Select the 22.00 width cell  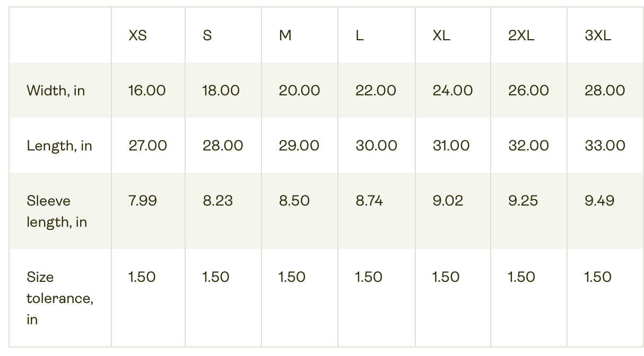click(376, 91)
